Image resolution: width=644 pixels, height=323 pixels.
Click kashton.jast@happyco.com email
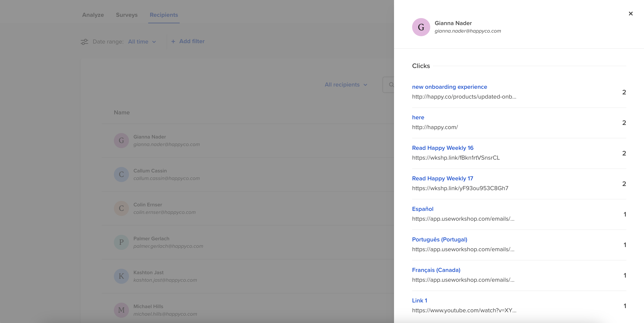165,280
